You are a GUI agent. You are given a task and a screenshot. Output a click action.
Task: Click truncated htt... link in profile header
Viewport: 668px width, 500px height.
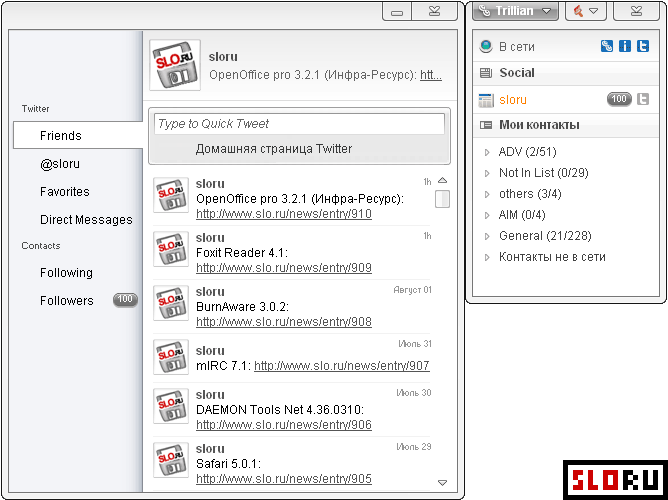pos(431,75)
